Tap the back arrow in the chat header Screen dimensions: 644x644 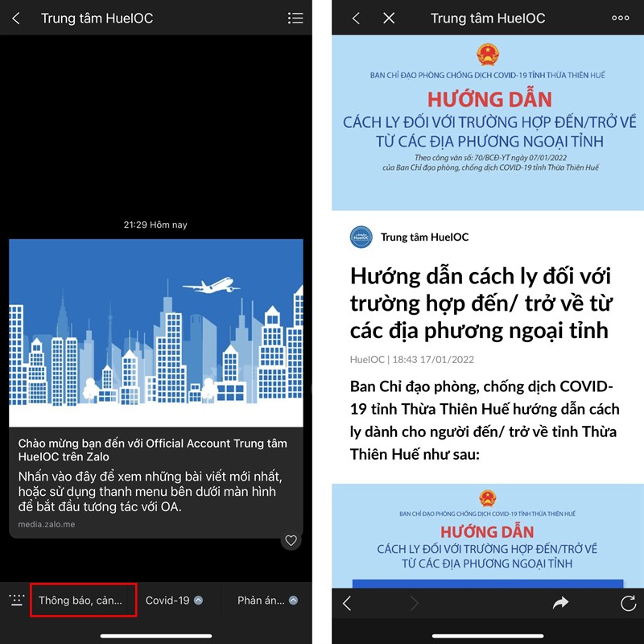(18, 18)
